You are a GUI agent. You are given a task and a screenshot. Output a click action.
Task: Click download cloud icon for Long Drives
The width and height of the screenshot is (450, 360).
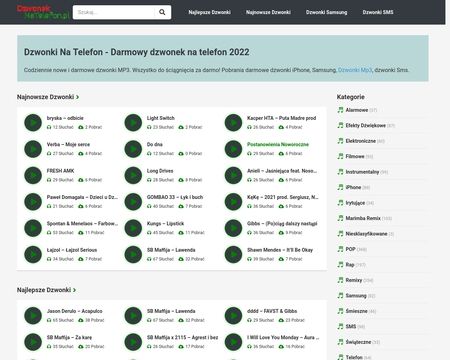click(181, 180)
